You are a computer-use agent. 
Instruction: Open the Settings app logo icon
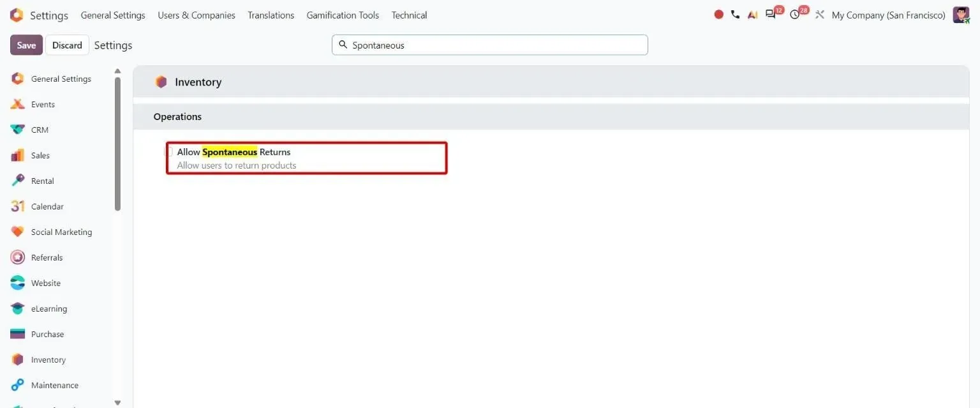[17, 15]
